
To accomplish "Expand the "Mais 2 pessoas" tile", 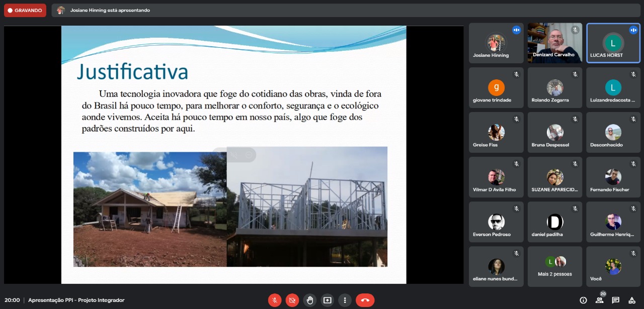I will 555,266.
